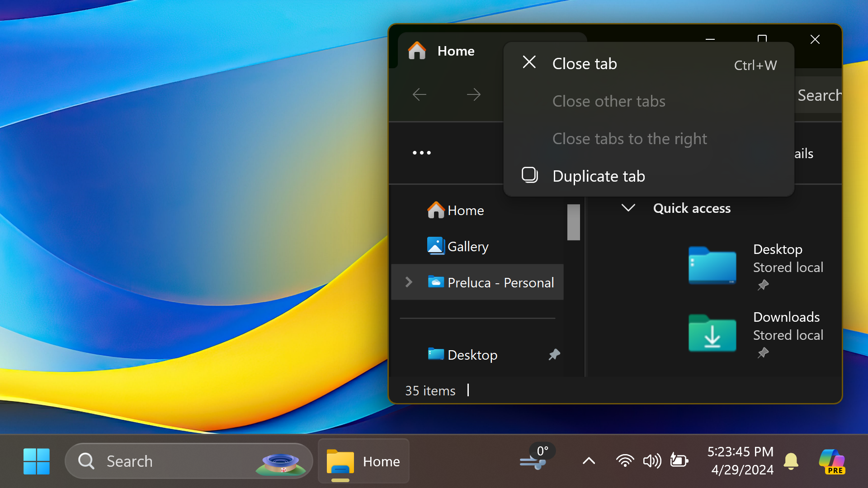The width and height of the screenshot is (868, 488).
Task: Choose Close other tabs menu entry
Action: click(x=649, y=102)
